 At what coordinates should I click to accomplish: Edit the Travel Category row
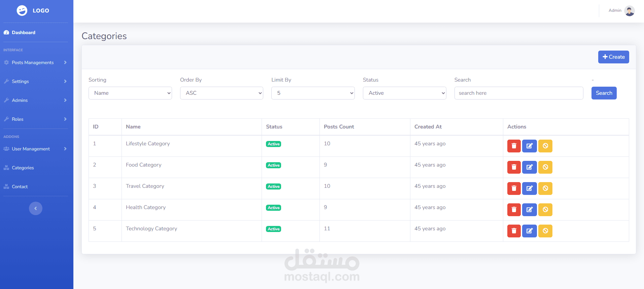[529, 189]
